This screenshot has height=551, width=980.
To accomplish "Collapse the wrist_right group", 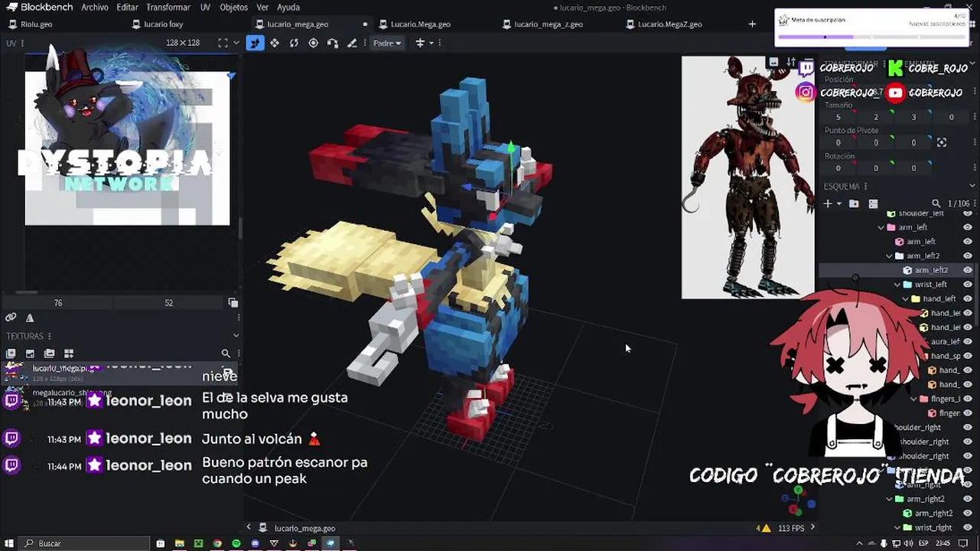I will [897, 527].
